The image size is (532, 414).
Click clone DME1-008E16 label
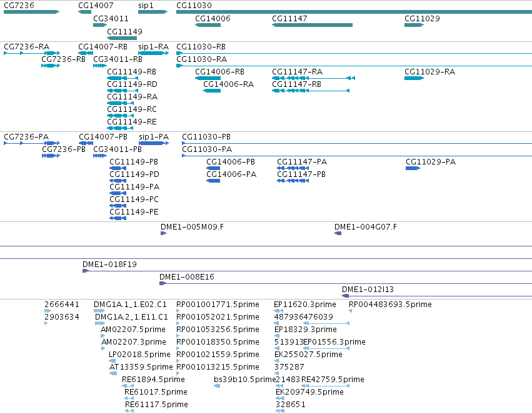click(x=187, y=277)
